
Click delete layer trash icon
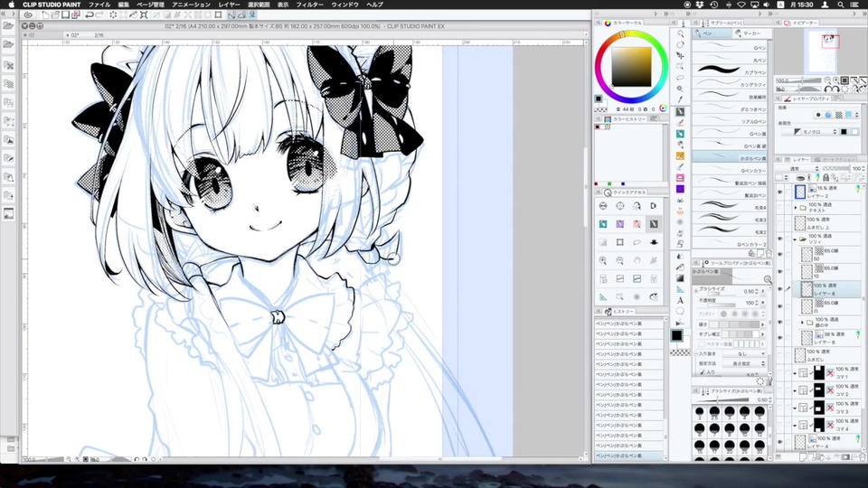(862, 457)
